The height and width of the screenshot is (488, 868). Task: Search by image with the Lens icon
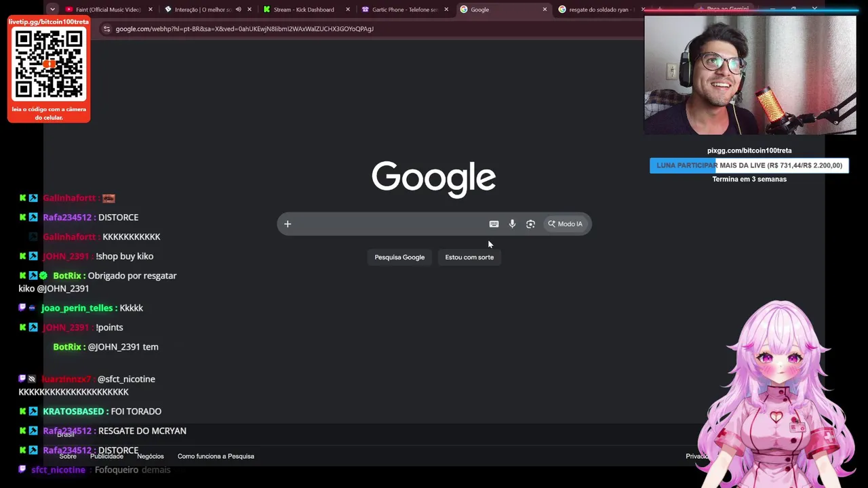pyautogui.click(x=530, y=224)
